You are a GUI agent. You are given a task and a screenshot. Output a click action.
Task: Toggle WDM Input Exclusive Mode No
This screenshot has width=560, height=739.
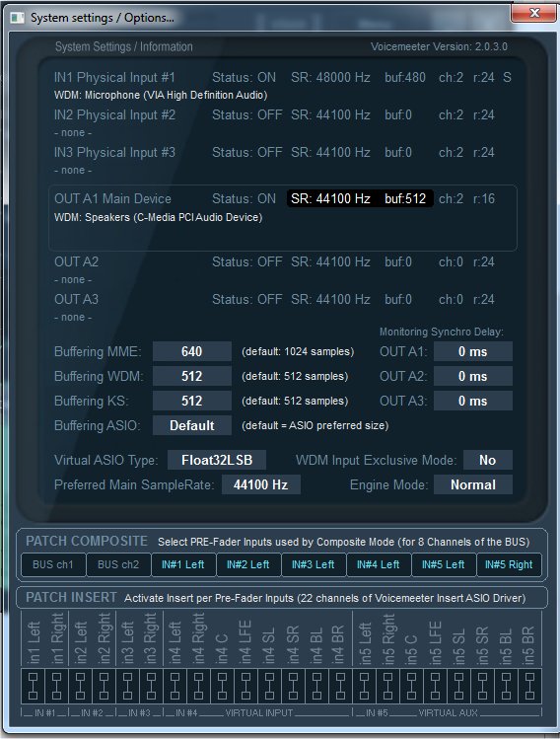(x=487, y=460)
